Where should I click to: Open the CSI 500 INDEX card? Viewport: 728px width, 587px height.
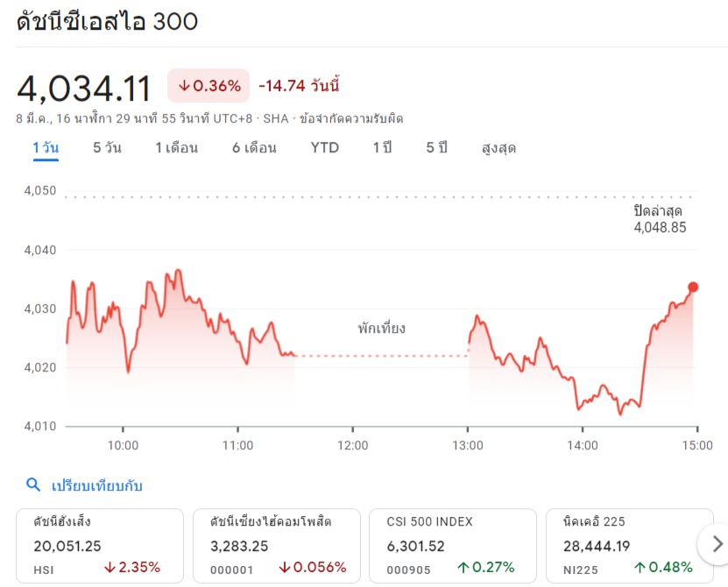coord(453,544)
